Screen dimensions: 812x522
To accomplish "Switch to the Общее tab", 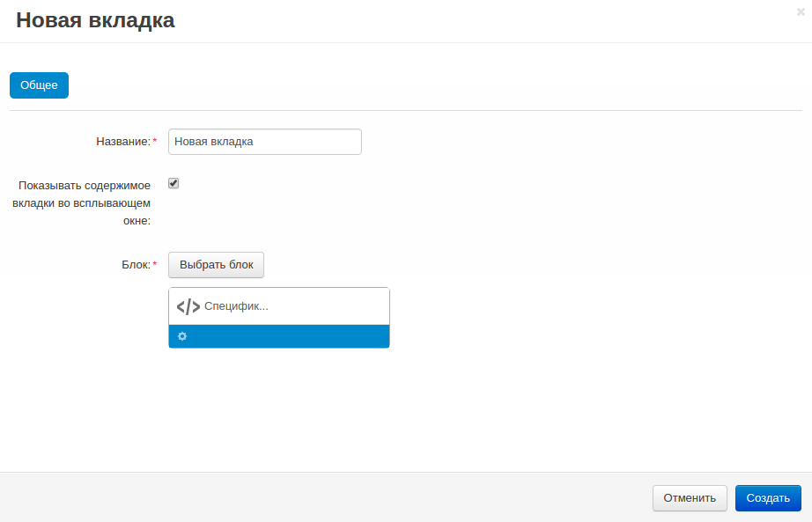I will point(39,85).
